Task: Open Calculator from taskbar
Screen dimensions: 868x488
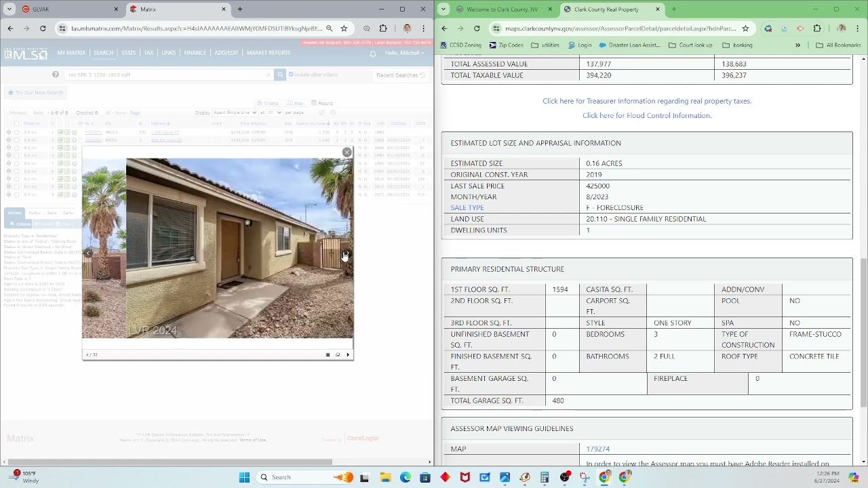Action: point(545,477)
